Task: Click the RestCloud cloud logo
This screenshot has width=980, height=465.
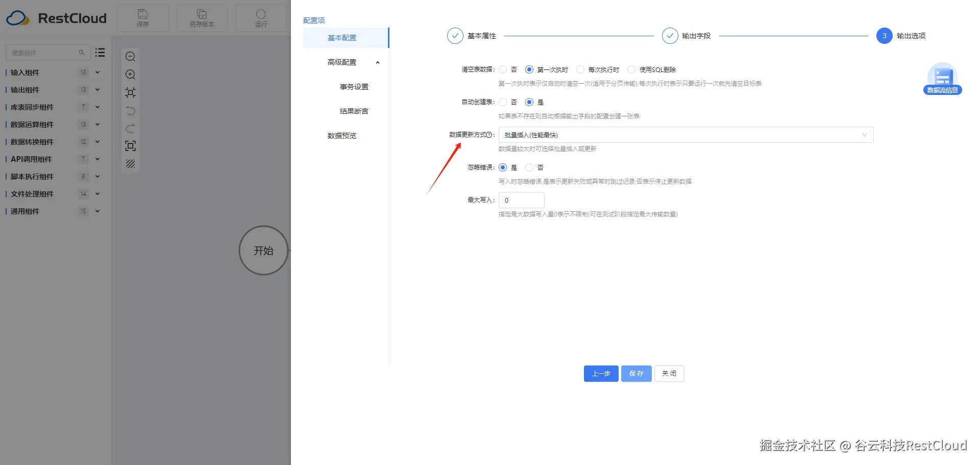Action: (18, 18)
